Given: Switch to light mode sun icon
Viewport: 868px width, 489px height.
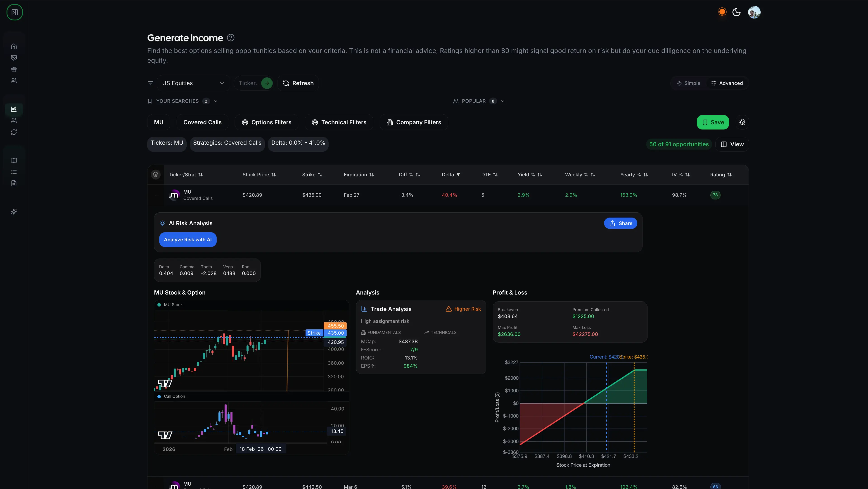Looking at the screenshot, I should (722, 12).
